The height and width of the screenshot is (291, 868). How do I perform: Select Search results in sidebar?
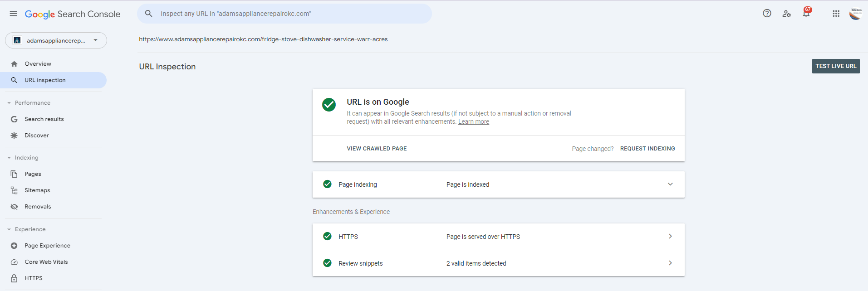(44, 119)
